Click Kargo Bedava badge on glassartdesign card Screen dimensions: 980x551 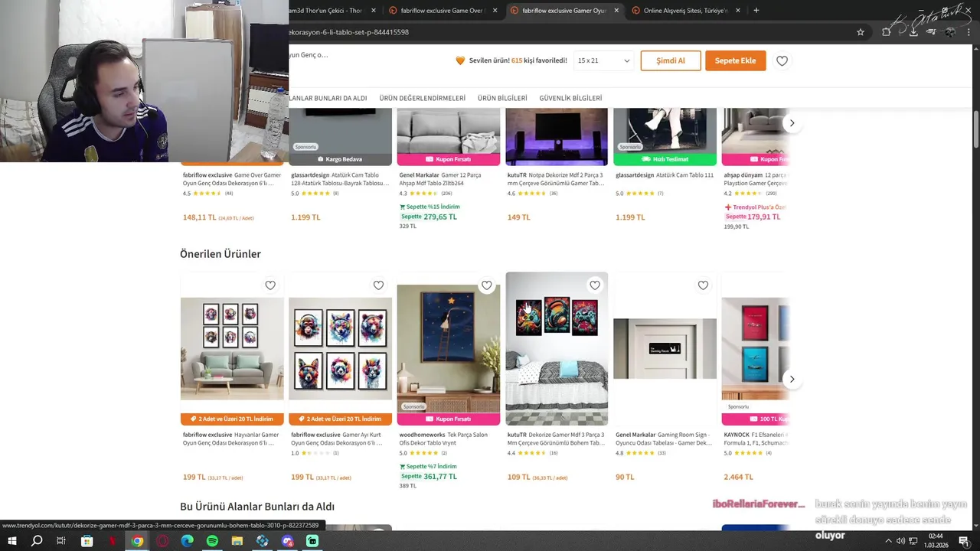tap(340, 159)
